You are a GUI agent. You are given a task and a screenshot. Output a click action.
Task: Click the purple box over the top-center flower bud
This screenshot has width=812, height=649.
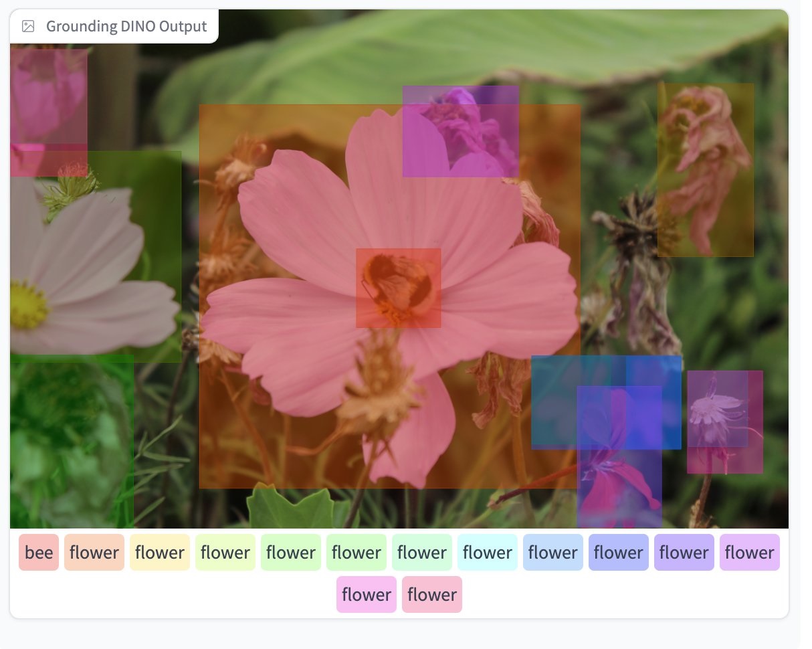click(x=460, y=131)
